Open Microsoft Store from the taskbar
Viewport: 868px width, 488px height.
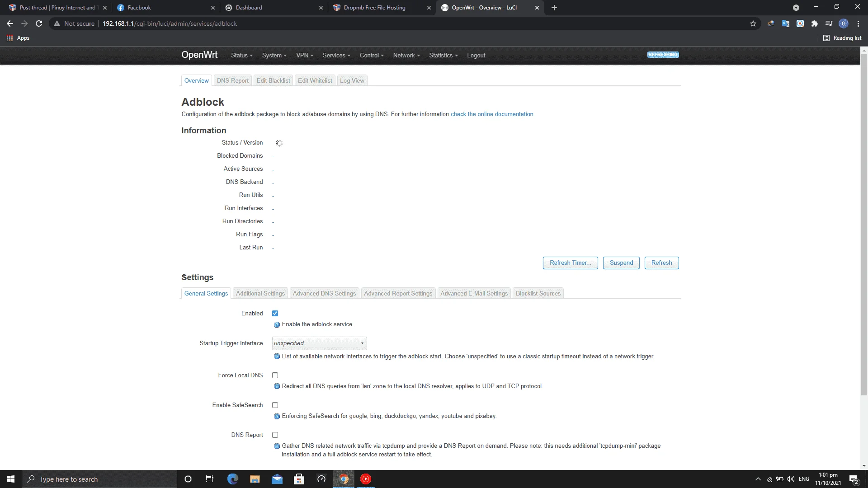click(x=299, y=479)
